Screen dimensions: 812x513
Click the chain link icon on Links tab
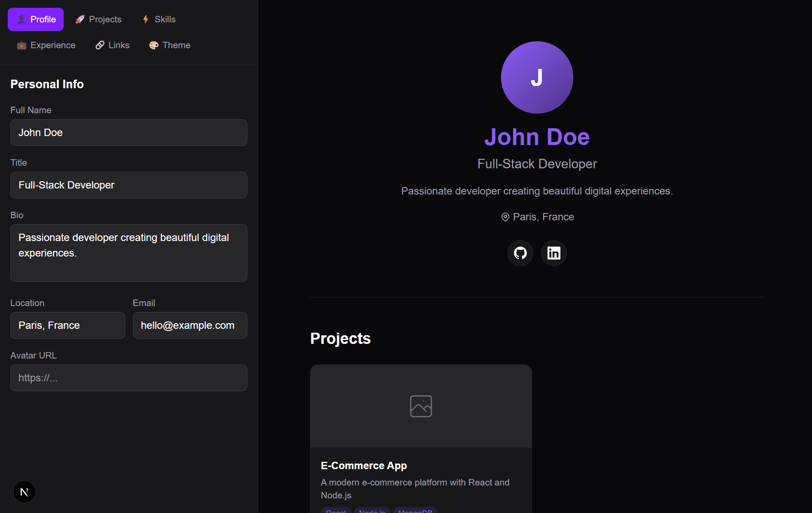[x=100, y=45]
